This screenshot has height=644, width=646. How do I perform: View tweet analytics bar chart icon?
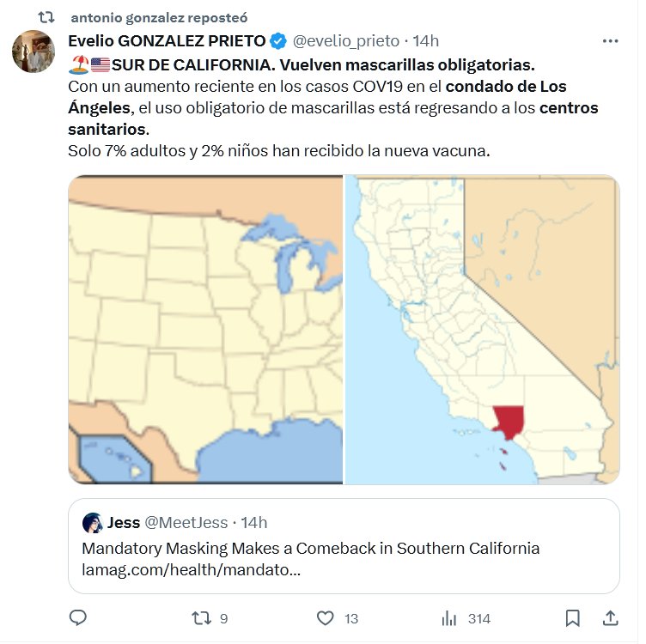448,618
